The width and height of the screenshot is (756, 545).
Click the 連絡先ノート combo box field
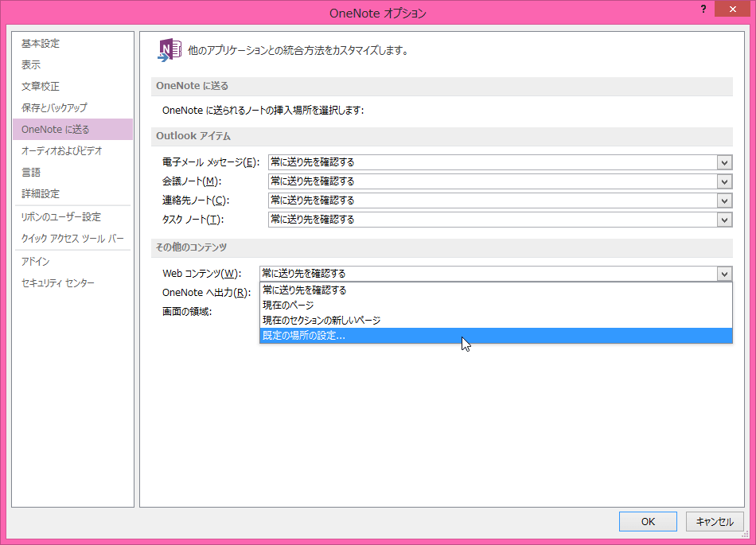pos(500,200)
